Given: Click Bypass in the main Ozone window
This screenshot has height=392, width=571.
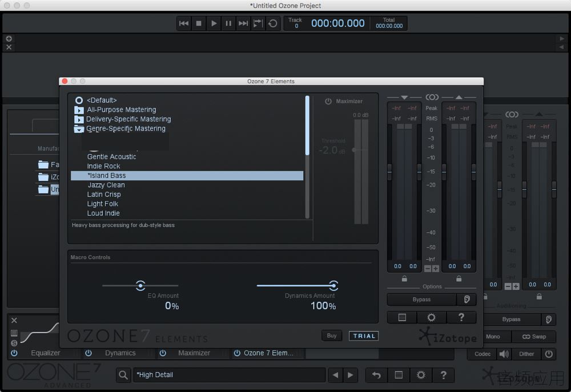Looking at the screenshot, I should (511, 319).
